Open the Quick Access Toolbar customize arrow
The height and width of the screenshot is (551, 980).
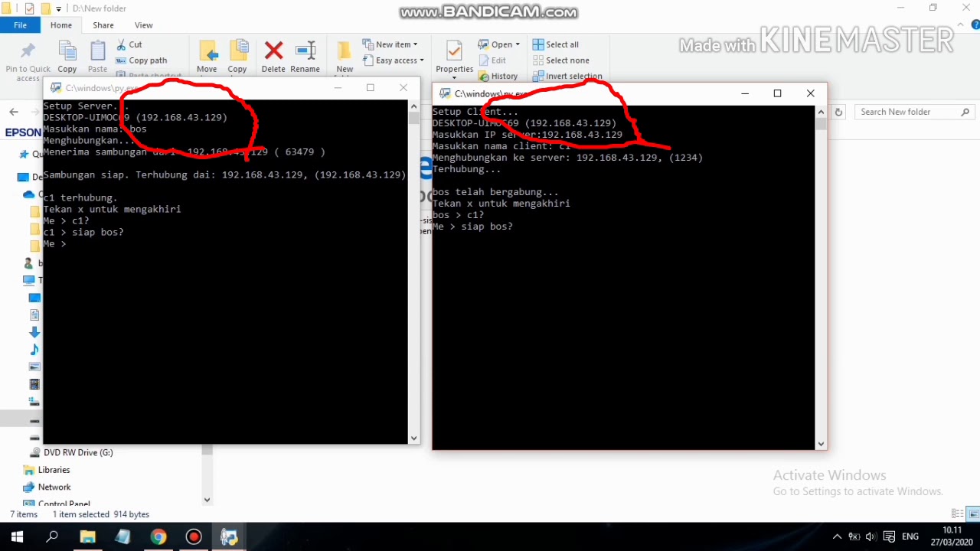point(59,9)
